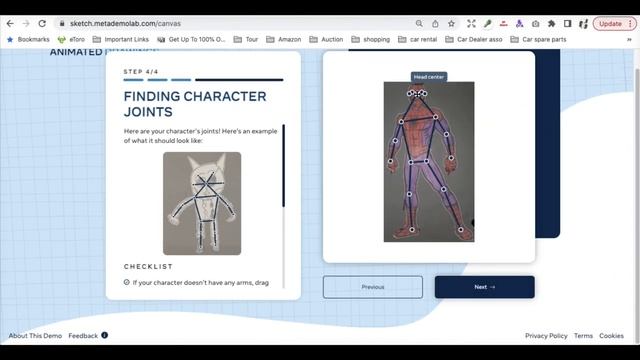Select the right-side elbow joint
This screenshot has height=360, width=640.
[x=447, y=134]
